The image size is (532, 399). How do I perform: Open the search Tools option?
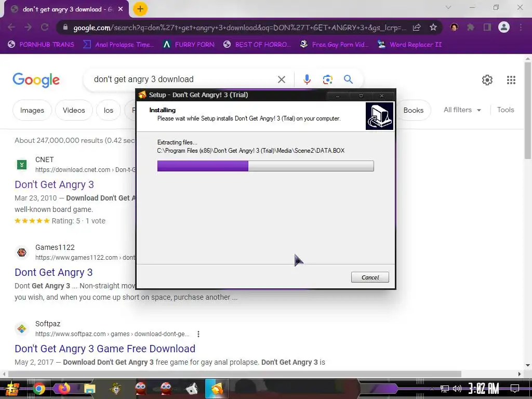[x=505, y=110]
